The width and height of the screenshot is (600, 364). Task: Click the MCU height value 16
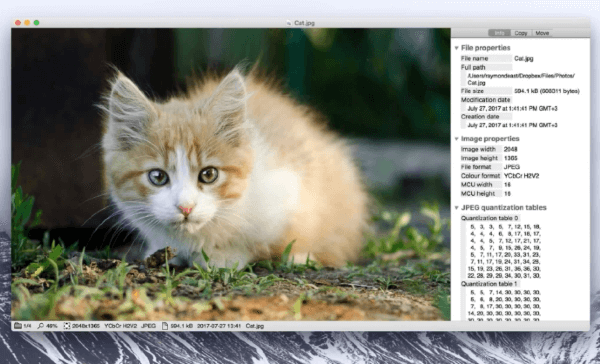coord(507,194)
